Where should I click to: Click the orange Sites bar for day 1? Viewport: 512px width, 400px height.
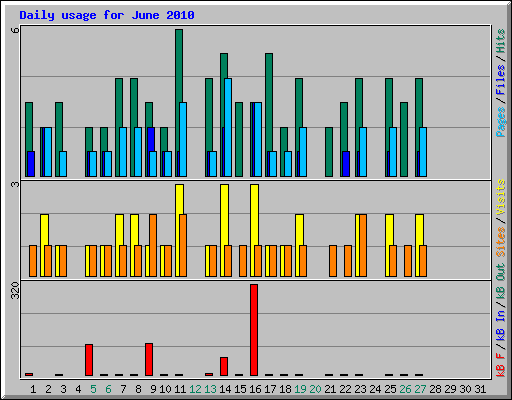(x=33, y=261)
